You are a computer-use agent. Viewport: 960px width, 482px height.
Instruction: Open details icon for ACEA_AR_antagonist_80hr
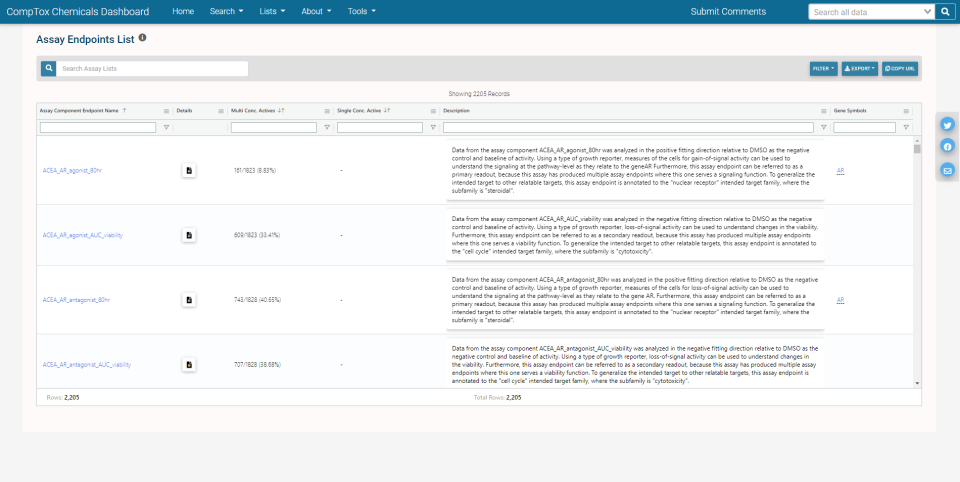pos(188,300)
